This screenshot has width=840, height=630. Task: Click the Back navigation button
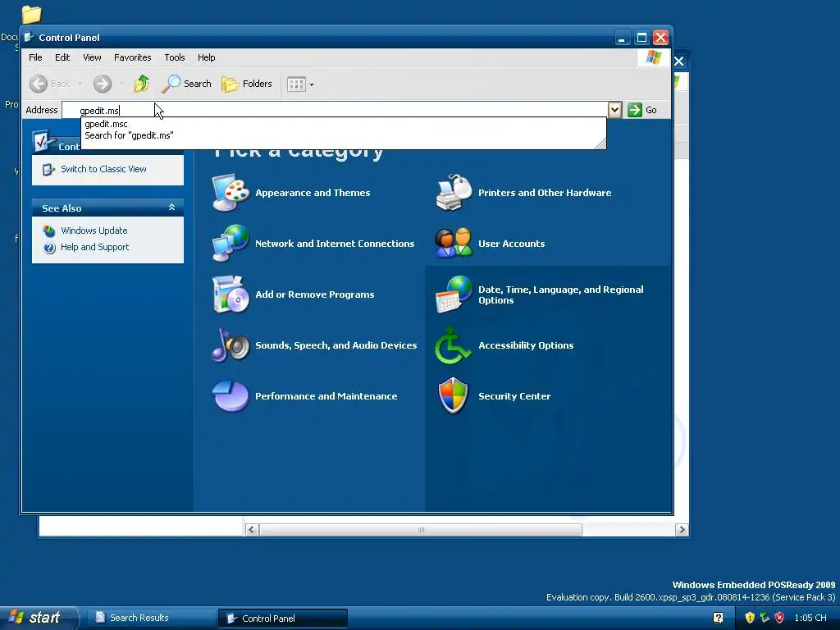point(50,84)
